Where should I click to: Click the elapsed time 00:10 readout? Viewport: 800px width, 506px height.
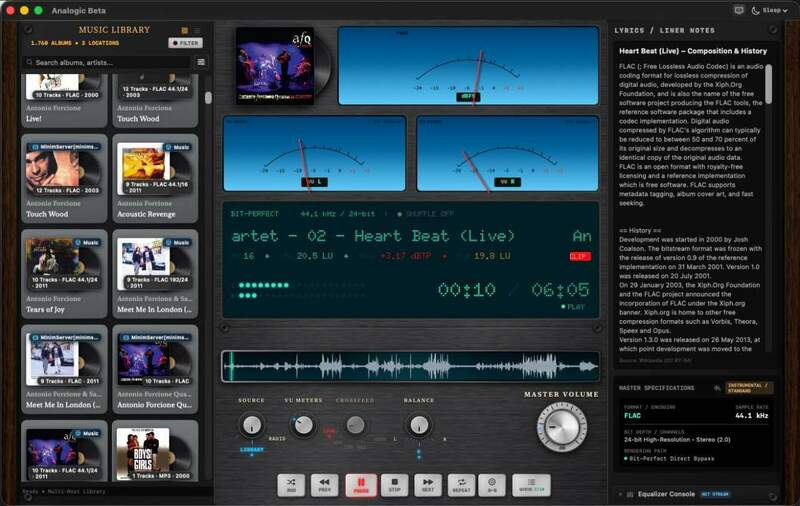(467, 290)
